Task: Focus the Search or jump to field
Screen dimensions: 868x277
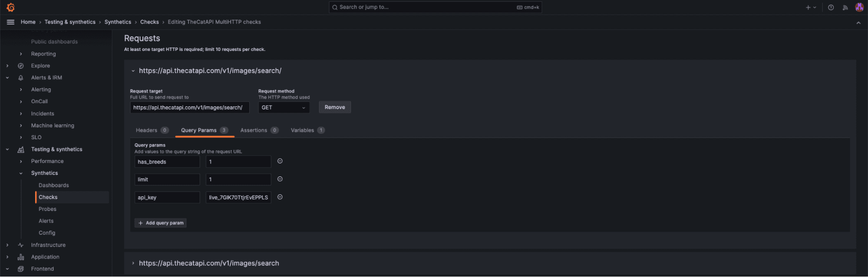Action: [x=435, y=7]
